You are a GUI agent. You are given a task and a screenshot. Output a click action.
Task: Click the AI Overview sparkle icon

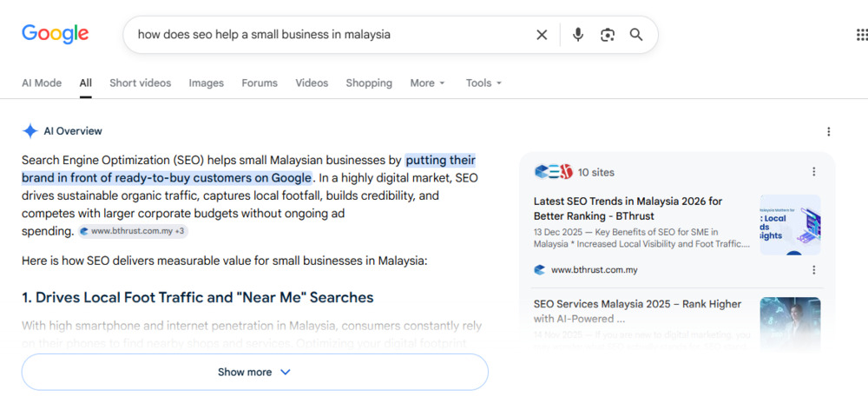(x=30, y=131)
